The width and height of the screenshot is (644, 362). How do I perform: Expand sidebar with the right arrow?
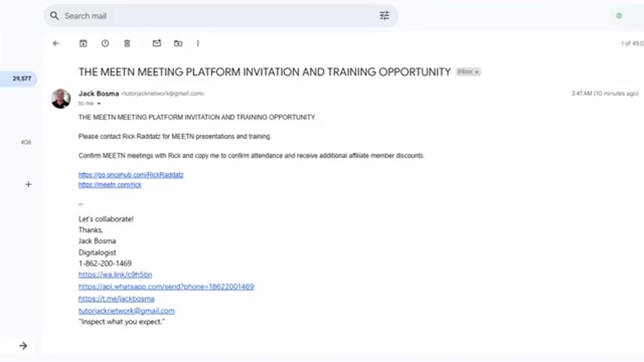[x=23, y=346]
